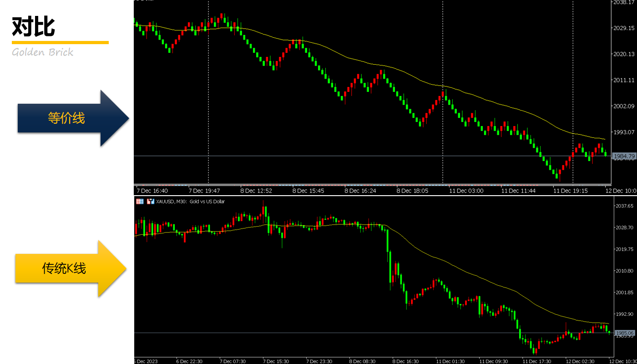Click the 7 Dec 15:30 label on lower chart

click(275, 361)
